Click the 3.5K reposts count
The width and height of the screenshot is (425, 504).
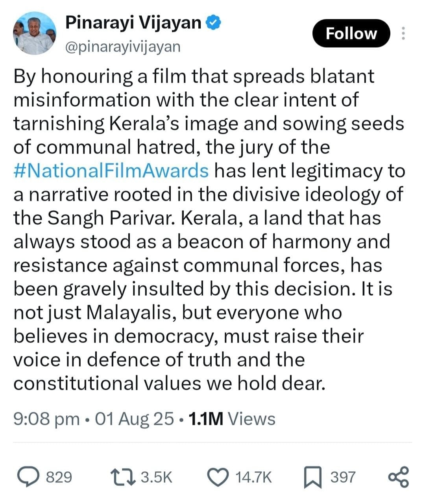[157, 477]
